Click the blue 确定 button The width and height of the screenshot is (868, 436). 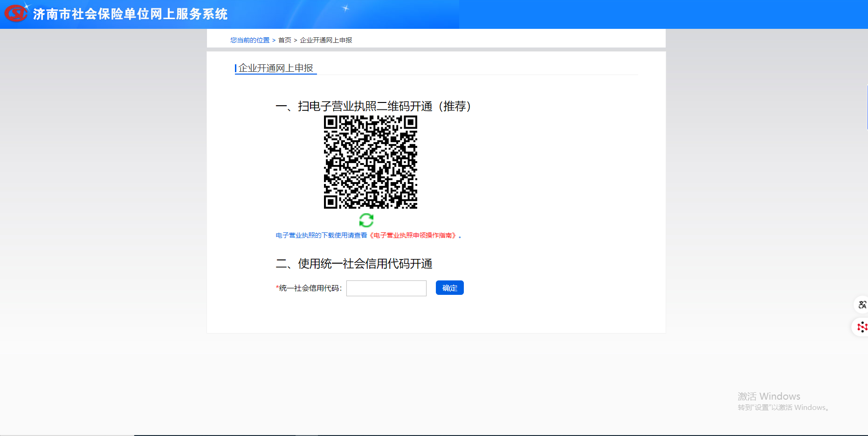click(x=450, y=288)
